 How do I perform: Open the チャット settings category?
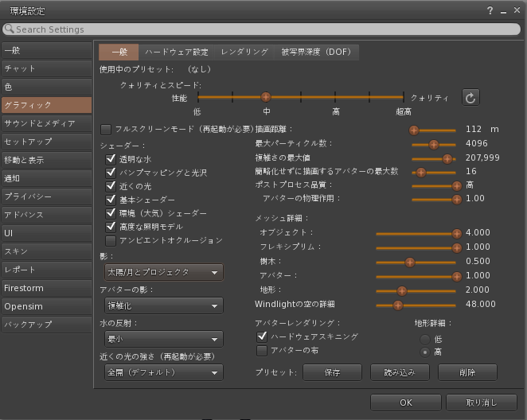pyautogui.click(x=46, y=68)
